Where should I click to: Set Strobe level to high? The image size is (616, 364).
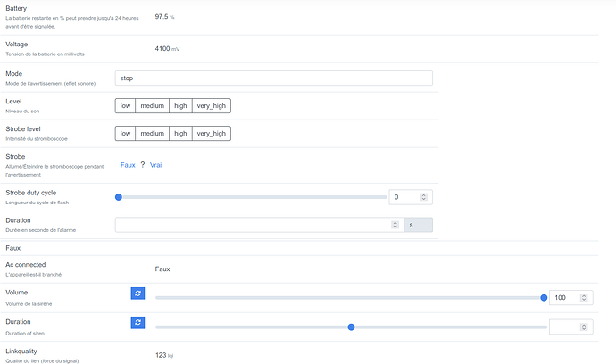point(180,134)
